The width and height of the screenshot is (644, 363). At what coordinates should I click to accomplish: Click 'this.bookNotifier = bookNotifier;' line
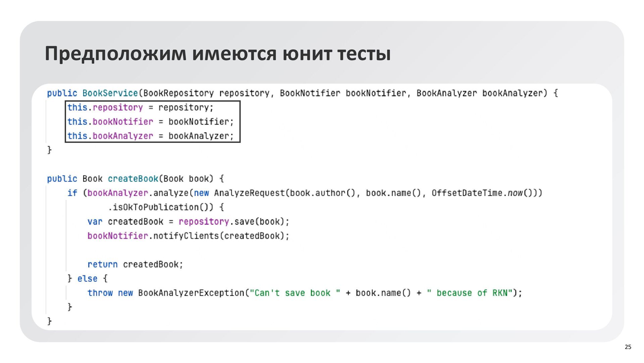pyautogui.click(x=150, y=121)
